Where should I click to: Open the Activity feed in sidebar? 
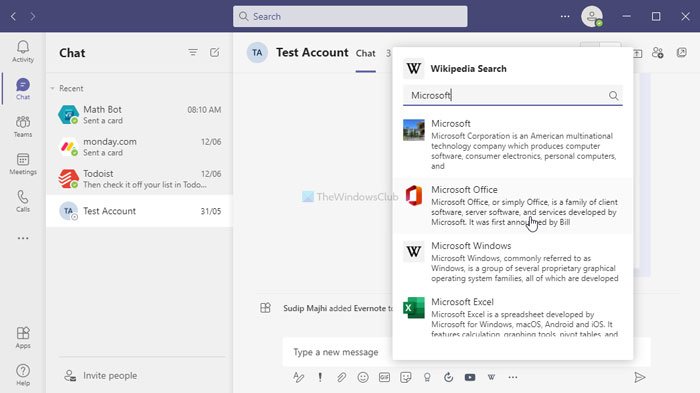tap(23, 51)
